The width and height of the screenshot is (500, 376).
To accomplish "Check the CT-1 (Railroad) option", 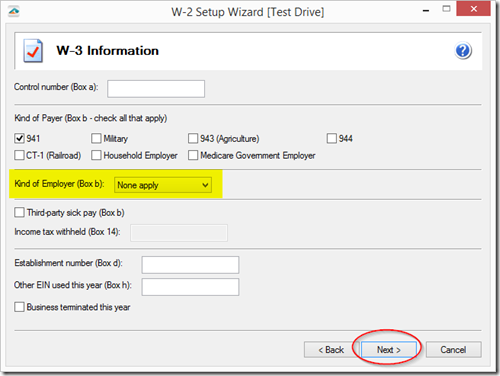I will (x=19, y=155).
